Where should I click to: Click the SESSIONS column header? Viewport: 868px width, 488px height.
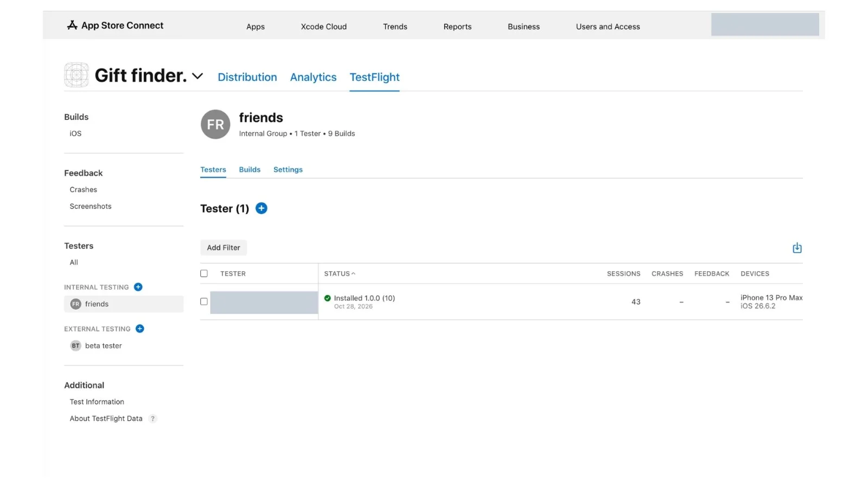(623, 274)
